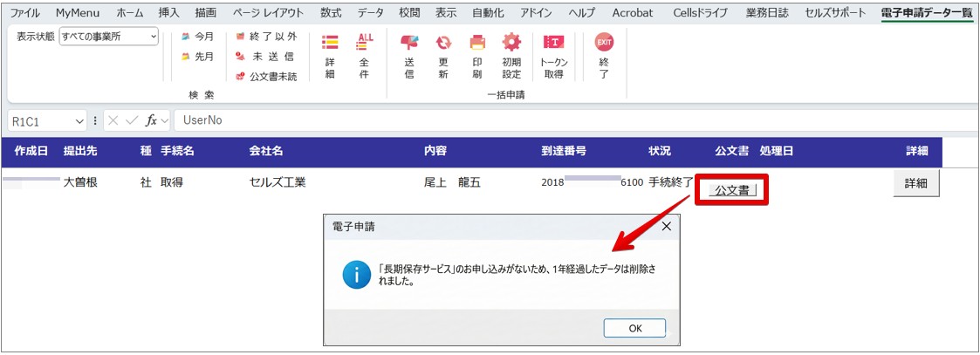Switch to the アドイン tab
The image size is (980, 355).
pos(538,12)
